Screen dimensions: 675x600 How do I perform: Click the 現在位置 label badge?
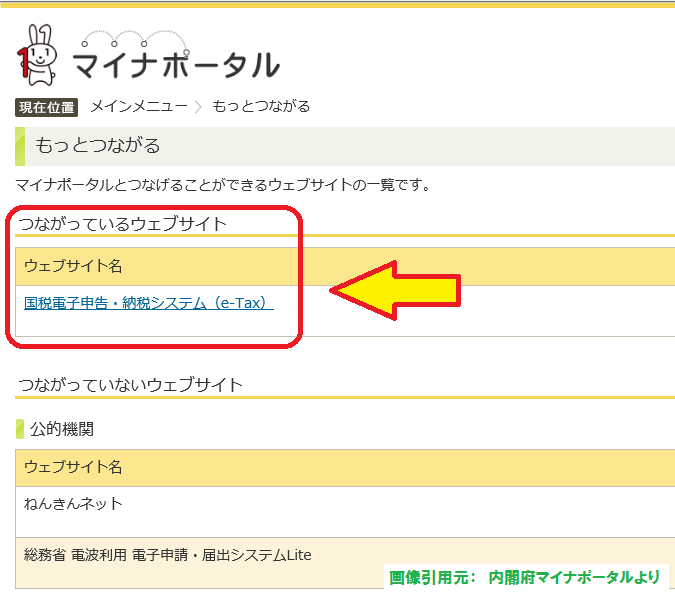(46, 107)
